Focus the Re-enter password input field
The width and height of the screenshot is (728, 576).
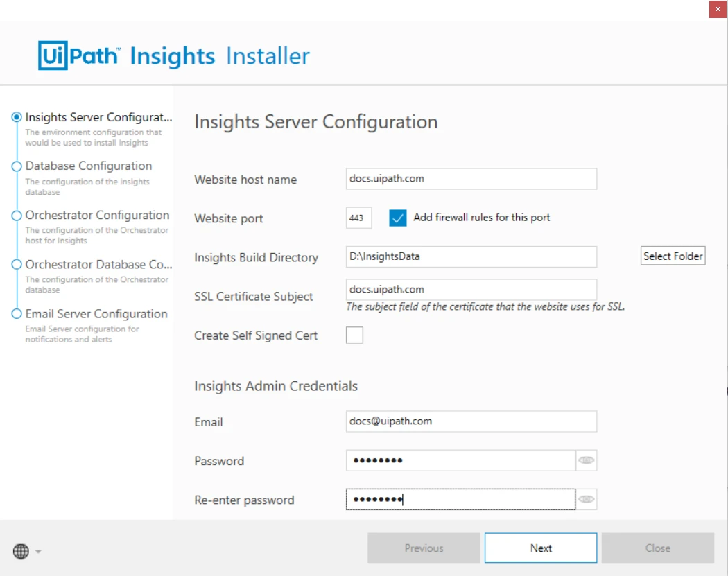460,500
